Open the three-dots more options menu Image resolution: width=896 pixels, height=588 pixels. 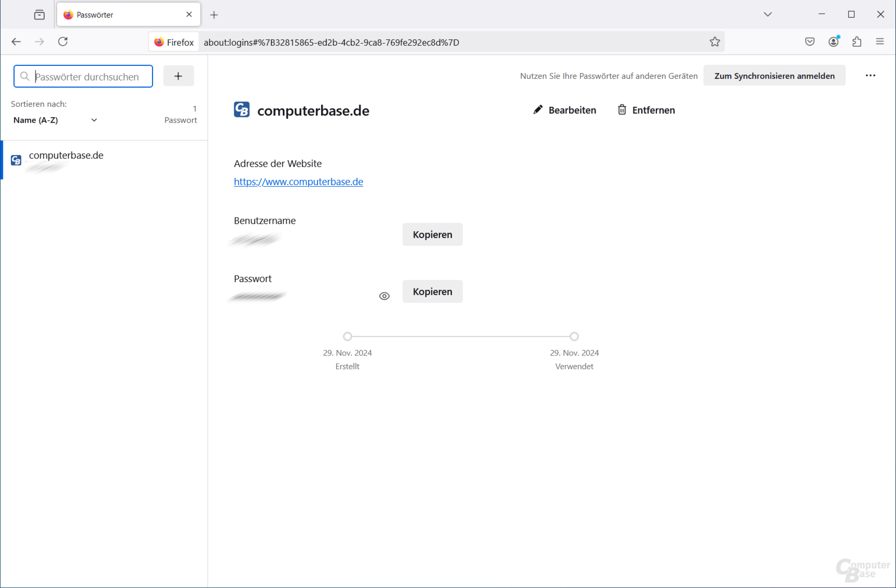[x=870, y=76]
